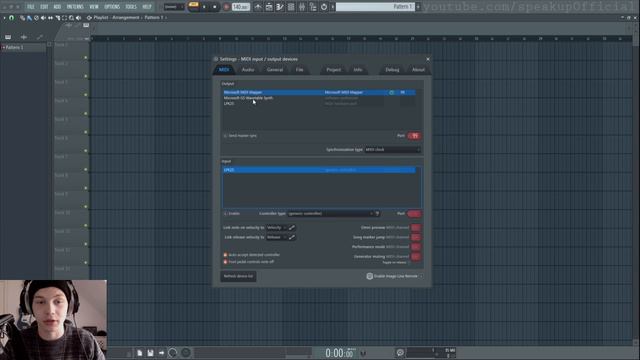The height and width of the screenshot is (360, 640).
Task: Set the Song marker jump MIDI channel
Action: [416, 238]
